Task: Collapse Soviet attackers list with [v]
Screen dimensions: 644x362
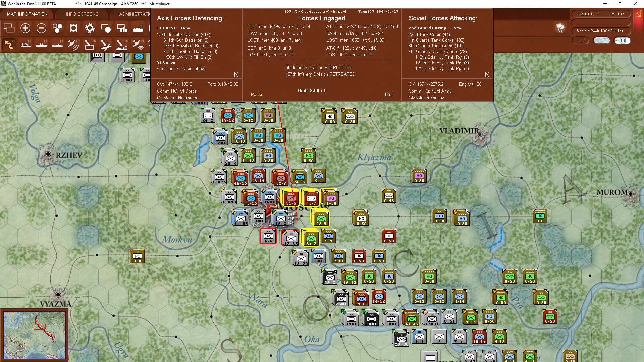Action: click(x=487, y=74)
